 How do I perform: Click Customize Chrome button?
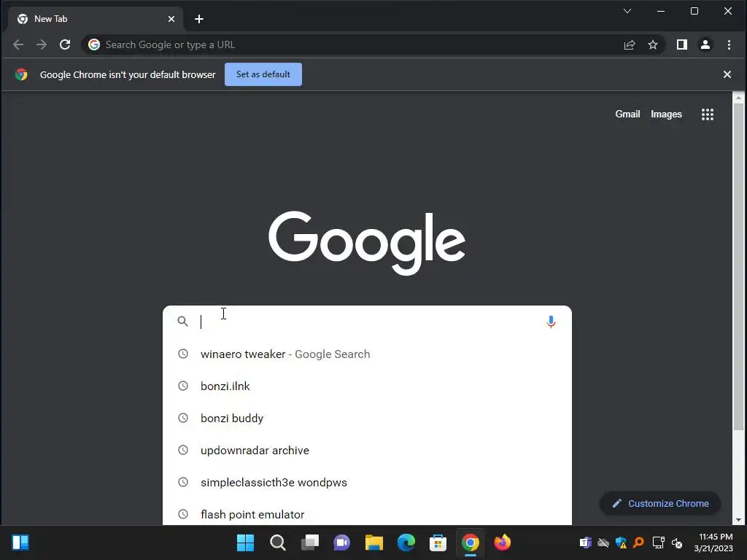(659, 503)
